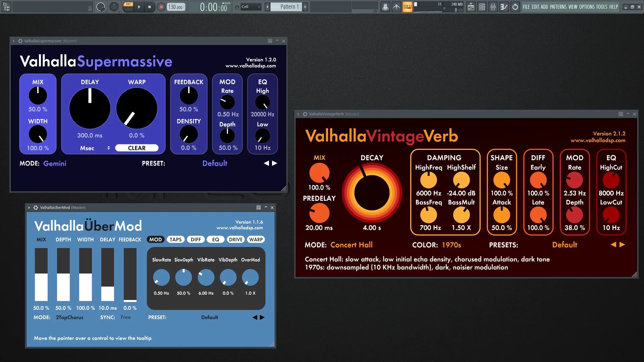This screenshot has height=362, width=644.
Task: Click ValhallaSupermassive plugin gear settings icon
Action: tap(20, 41)
